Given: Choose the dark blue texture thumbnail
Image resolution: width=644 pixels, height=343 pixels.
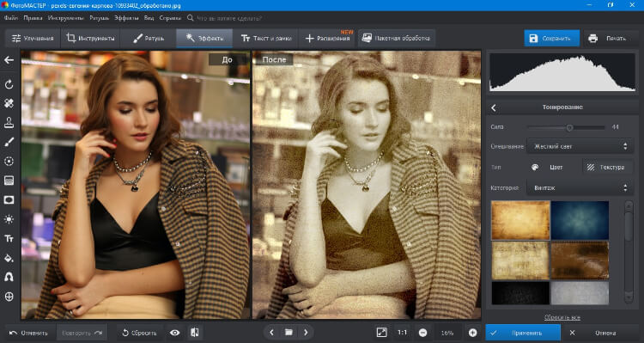Looking at the screenshot, I should point(580,220).
